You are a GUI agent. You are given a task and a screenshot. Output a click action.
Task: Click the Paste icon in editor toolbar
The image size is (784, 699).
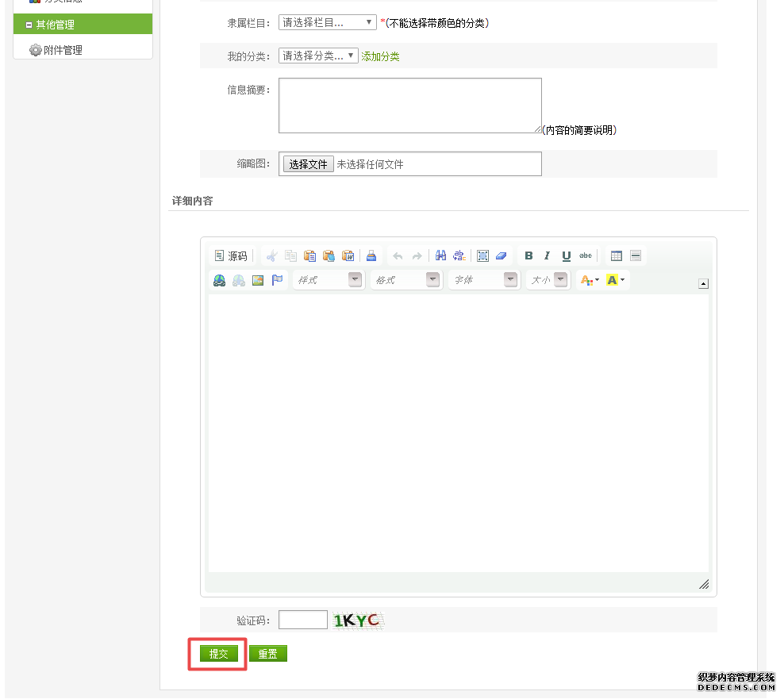[x=309, y=256]
